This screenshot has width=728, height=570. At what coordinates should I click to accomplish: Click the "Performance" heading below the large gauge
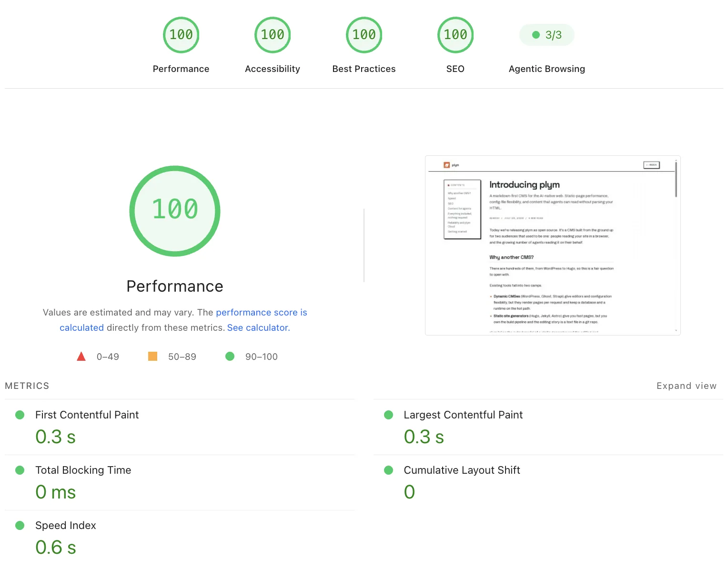(175, 286)
